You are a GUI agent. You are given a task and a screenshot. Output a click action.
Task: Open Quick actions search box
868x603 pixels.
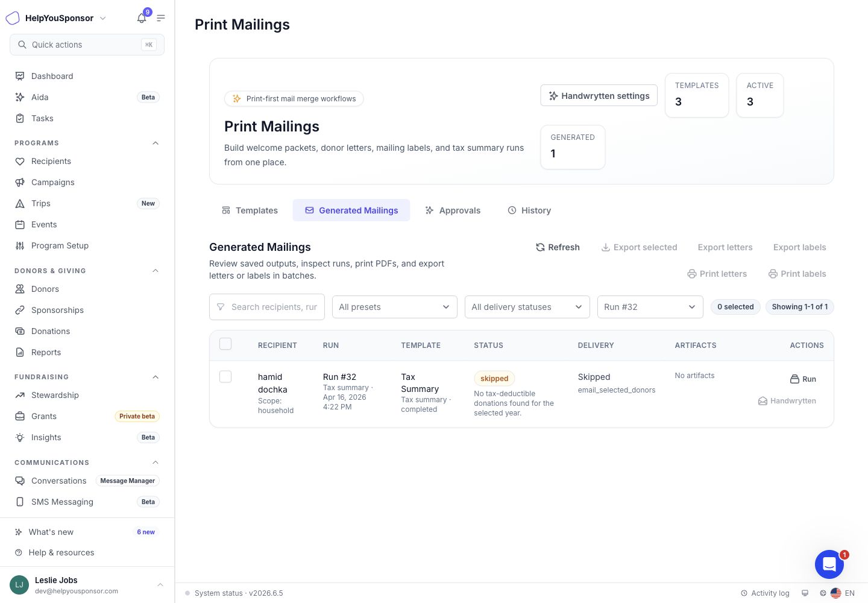87,45
